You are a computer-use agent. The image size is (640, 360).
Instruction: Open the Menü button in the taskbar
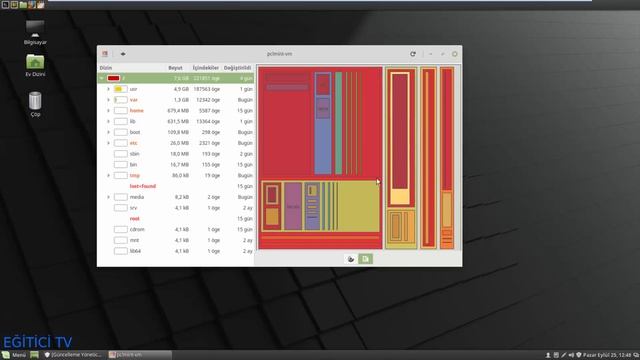[x=14, y=355]
